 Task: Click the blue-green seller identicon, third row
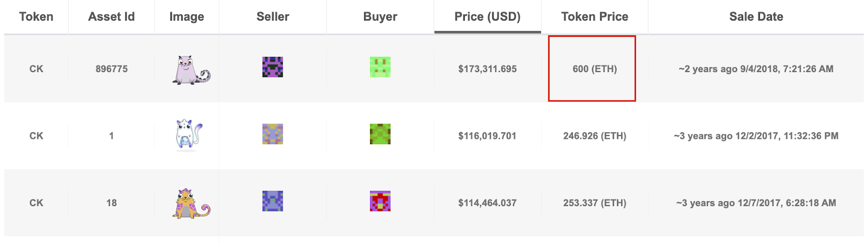click(x=272, y=201)
